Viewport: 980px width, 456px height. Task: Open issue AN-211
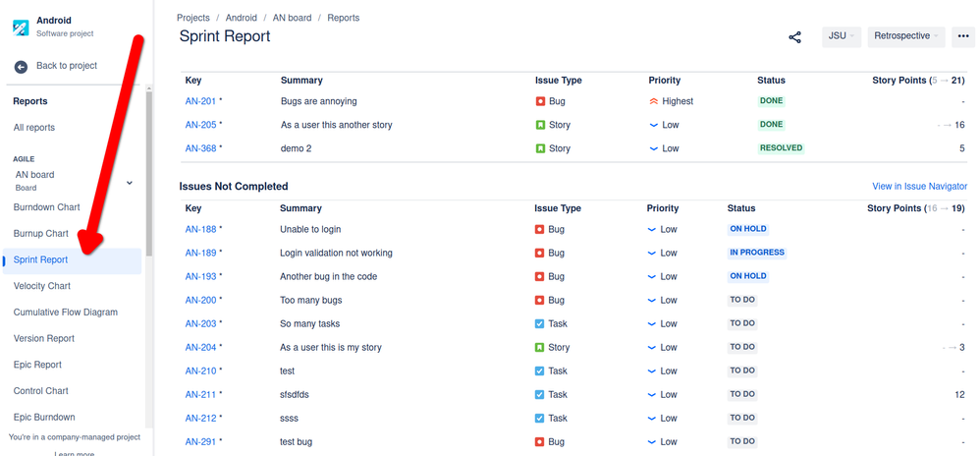200,395
